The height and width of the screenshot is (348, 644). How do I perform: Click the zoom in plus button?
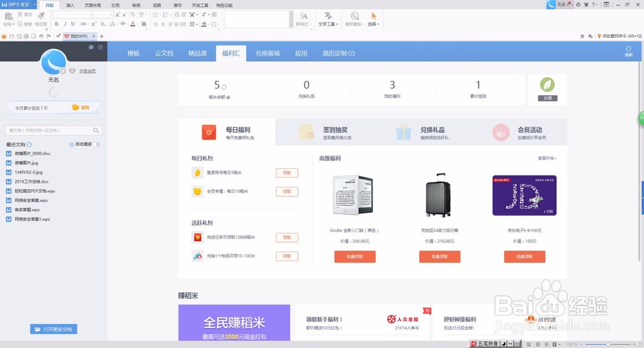(634, 344)
